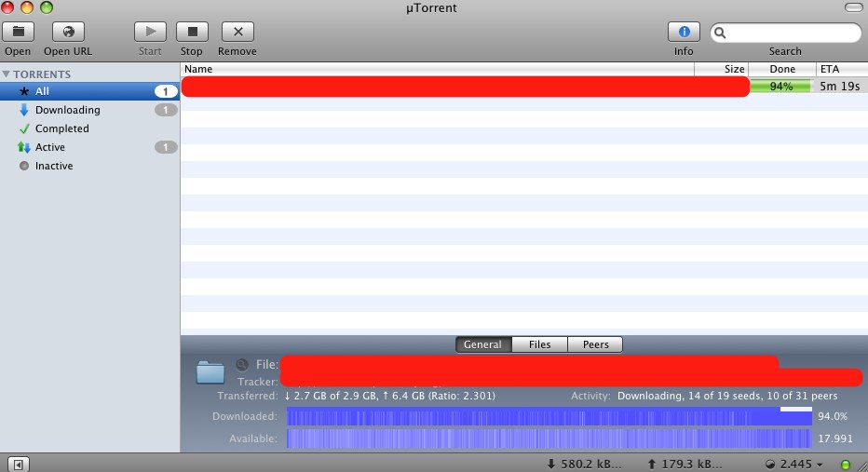Screen dimensions: 868x472
Task: Click the folder icon in details pane
Action: click(210, 372)
